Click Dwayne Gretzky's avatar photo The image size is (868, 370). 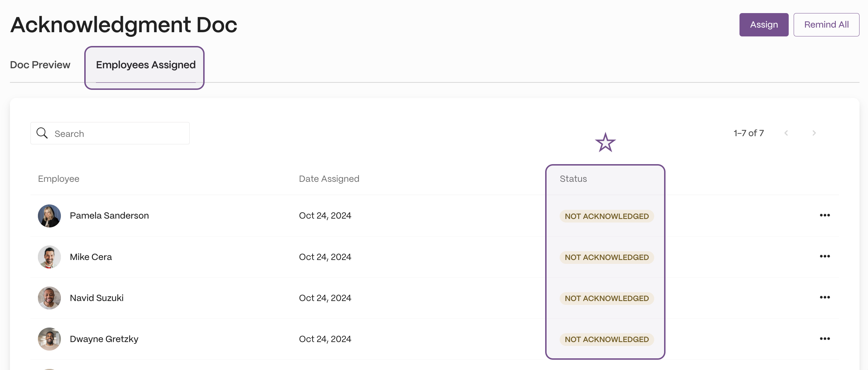[49, 339]
